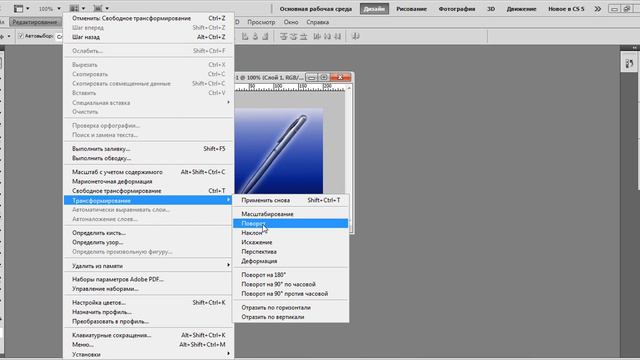Viewport: 640px width, 360px height.
Task: Switch to the Дизайн workspace
Action: click(374, 9)
